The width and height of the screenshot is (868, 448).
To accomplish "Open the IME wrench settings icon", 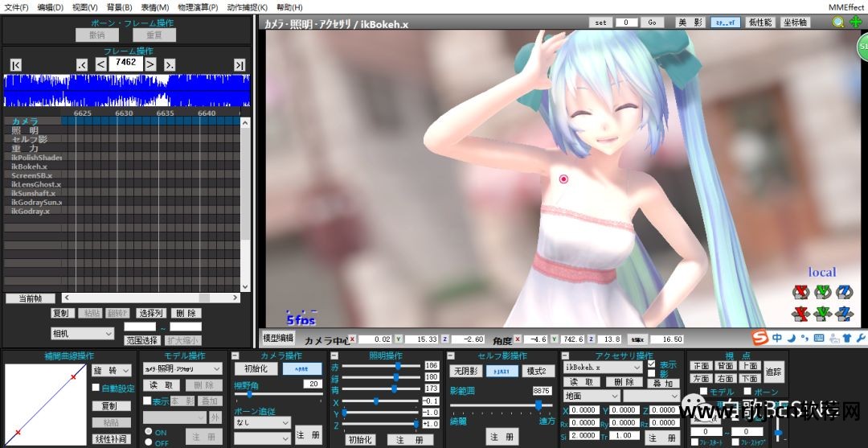I will click(861, 338).
